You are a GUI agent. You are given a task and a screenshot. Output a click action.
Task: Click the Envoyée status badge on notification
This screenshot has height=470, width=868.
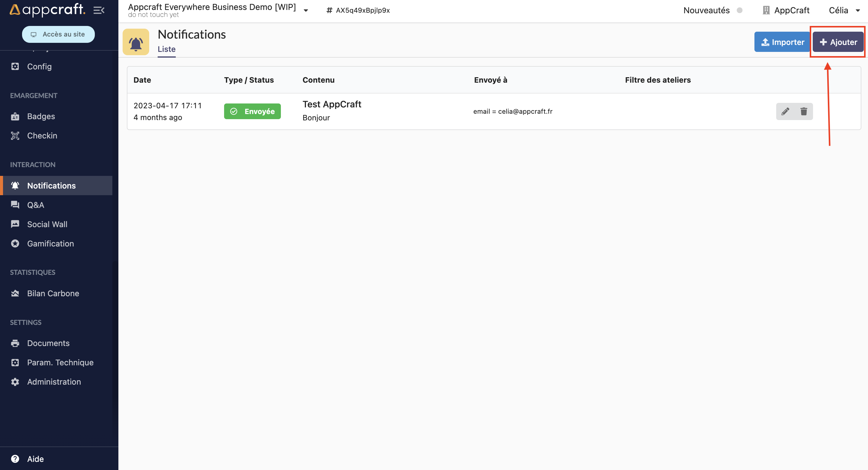click(x=252, y=111)
